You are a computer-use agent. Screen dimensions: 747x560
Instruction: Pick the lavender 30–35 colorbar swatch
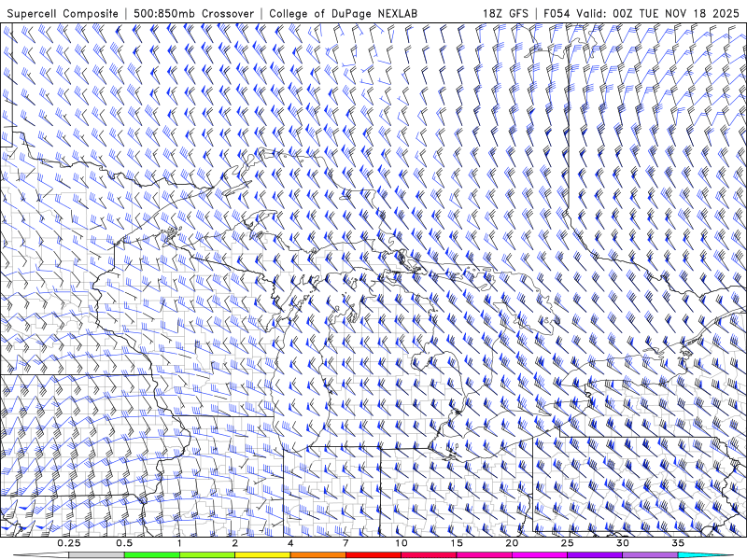pos(650,555)
